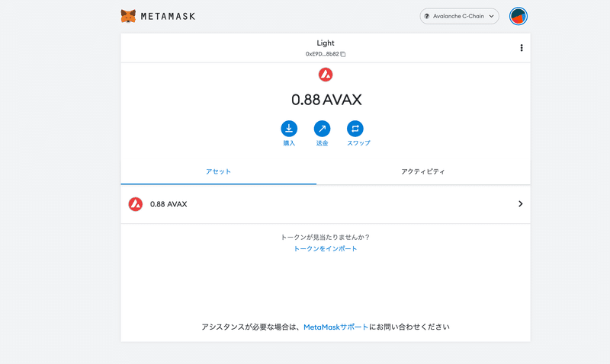Open the 0.88 AVAX asset row
This screenshot has height=364, width=610.
(x=326, y=204)
